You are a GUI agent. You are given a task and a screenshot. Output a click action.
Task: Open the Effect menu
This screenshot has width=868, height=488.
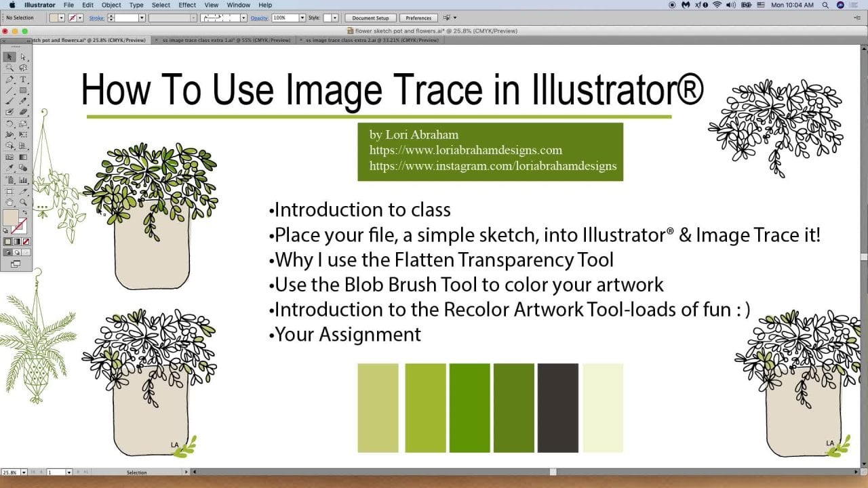[x=187, y=5]
